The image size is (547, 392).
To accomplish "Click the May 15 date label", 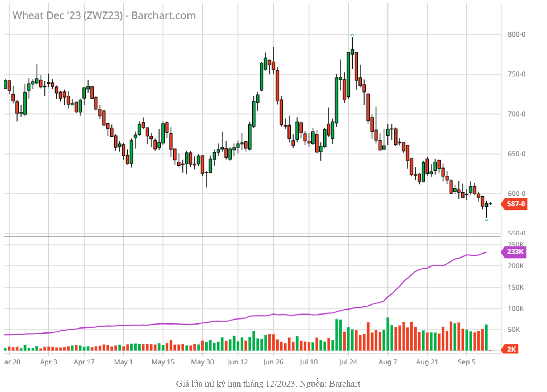I will click(x=163, y=362).
